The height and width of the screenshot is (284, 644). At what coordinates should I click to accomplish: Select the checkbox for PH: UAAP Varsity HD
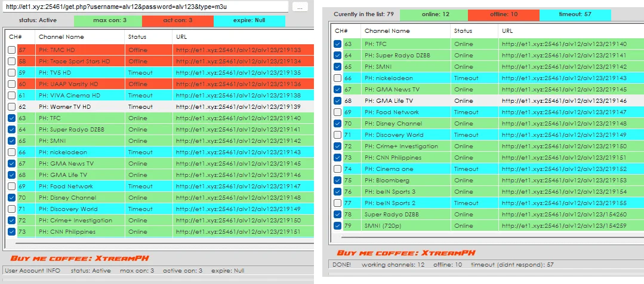12,84
